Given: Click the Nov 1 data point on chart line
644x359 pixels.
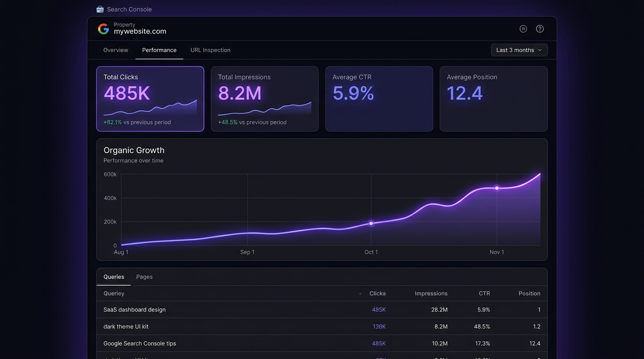Looking at the screenshot, I should click(x=497, y=188).
